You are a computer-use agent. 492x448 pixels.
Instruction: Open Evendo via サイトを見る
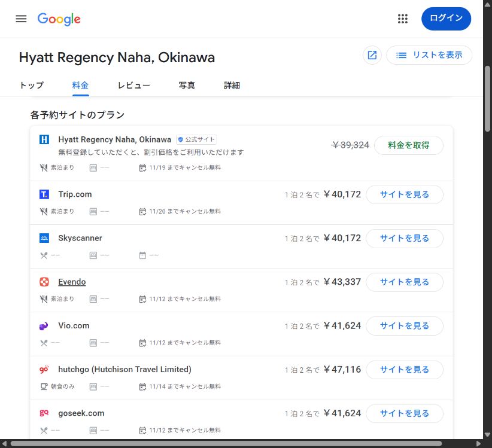[x=405, y=282]
